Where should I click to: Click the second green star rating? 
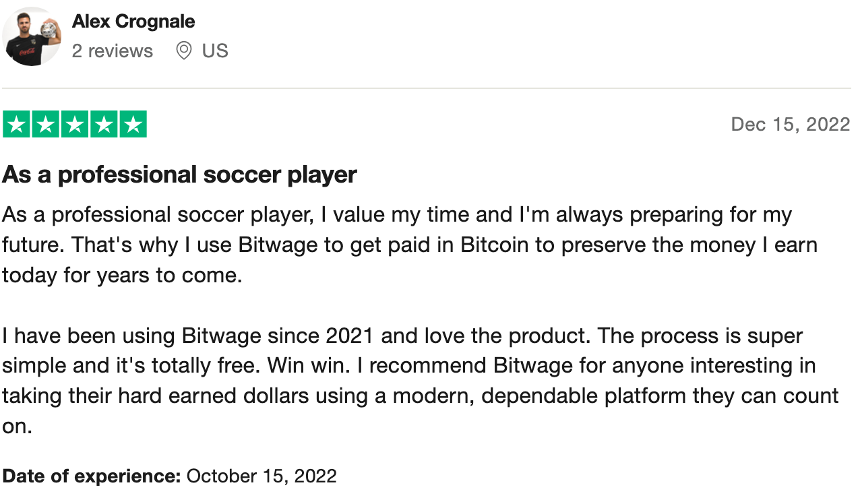[45, 125]
